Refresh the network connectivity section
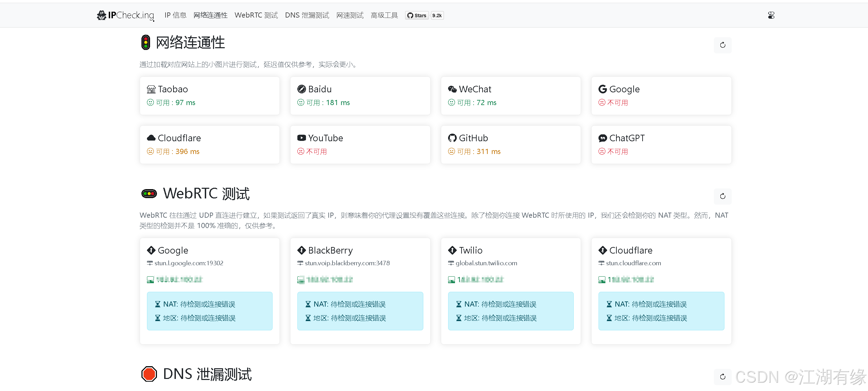The width and height of the screenshot is (868, 391). pyautogui.click(x=722, y=45)
